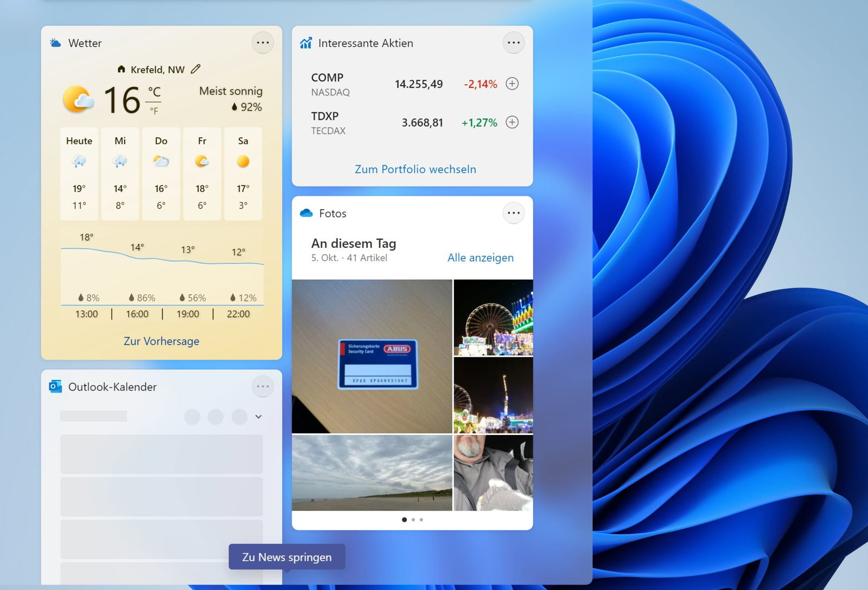Image resolution: width=868 pixels, height=590 pixels.
Task: Open the Zur Vorhersage link
Action: tap(161, 341)
